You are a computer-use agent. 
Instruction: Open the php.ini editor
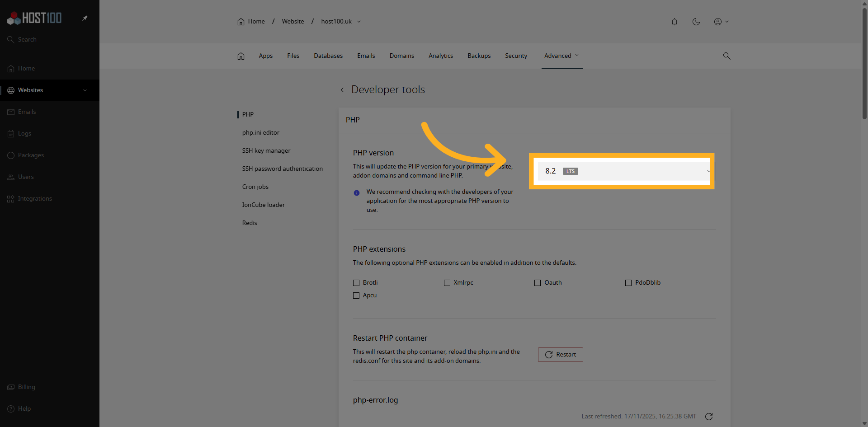(260, 132)
